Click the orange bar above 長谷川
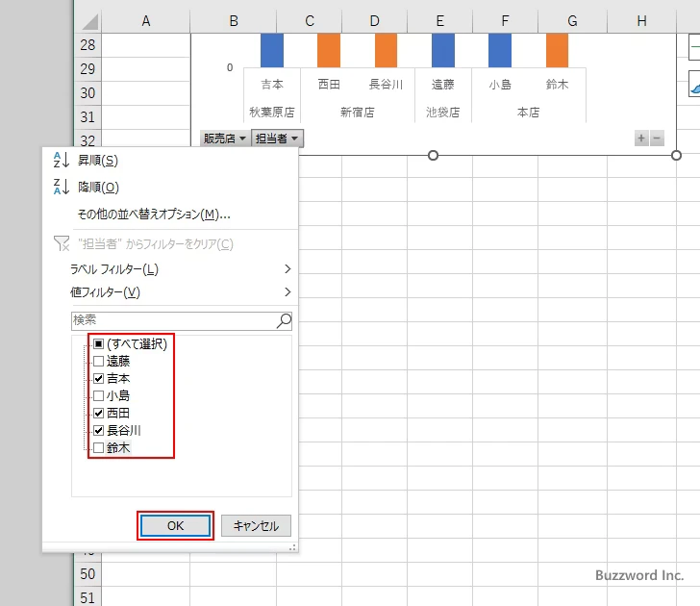 (387, 50)
